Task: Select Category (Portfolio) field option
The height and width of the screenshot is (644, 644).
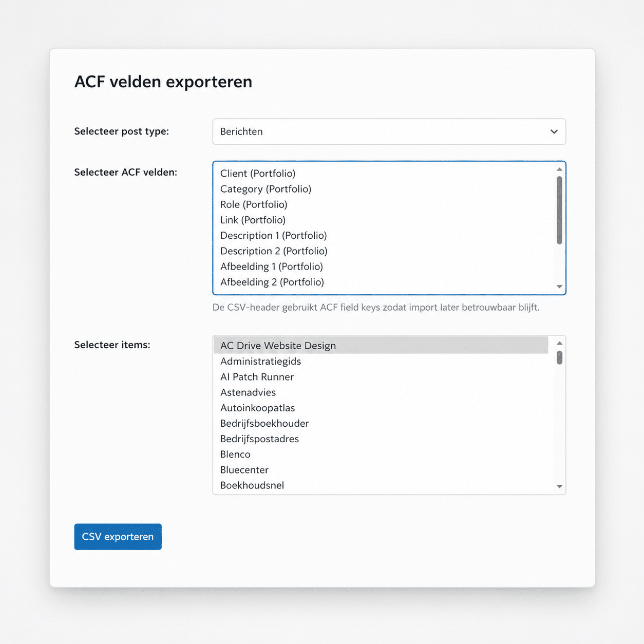Action: [266, 189]
